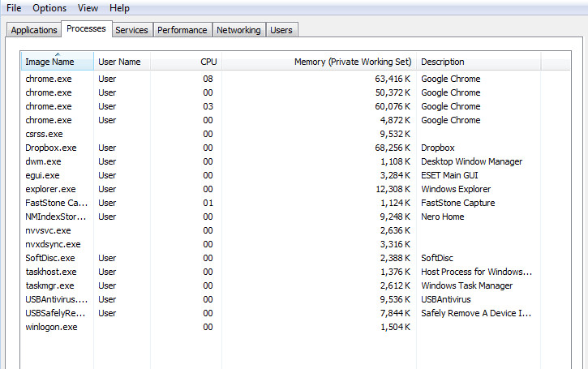Sort by the CPU column header
The image size is (588, 369).
[x=208, y=62]
